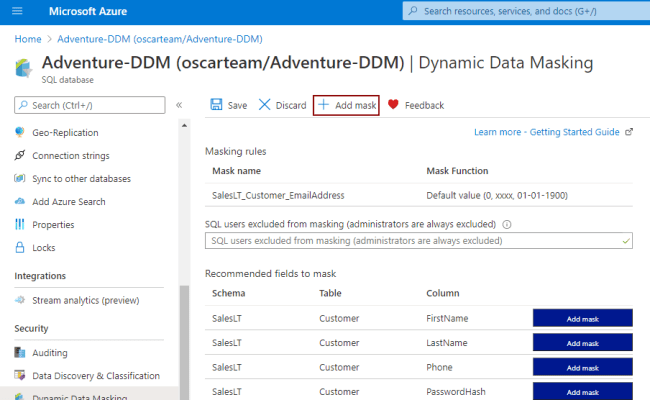Open Properties in the sidebar
The width and height of the screenshot is (650, 400).
click(53, 225)
